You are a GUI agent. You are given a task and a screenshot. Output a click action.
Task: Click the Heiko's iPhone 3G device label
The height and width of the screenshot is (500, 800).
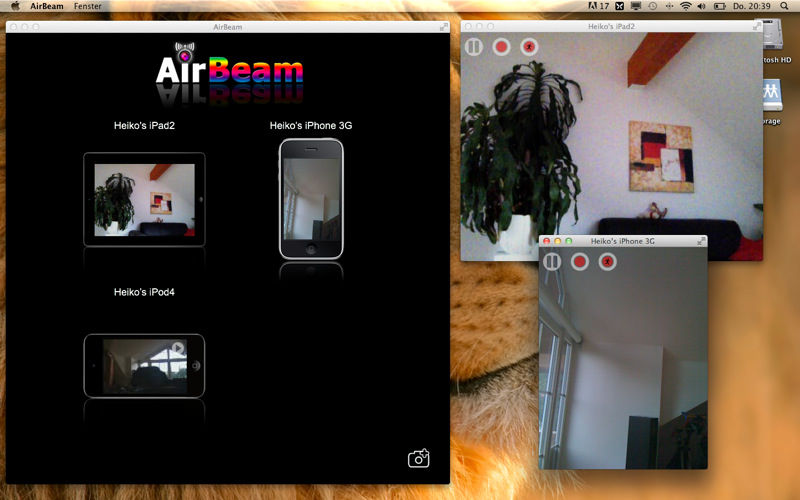(x=311, y=126)
